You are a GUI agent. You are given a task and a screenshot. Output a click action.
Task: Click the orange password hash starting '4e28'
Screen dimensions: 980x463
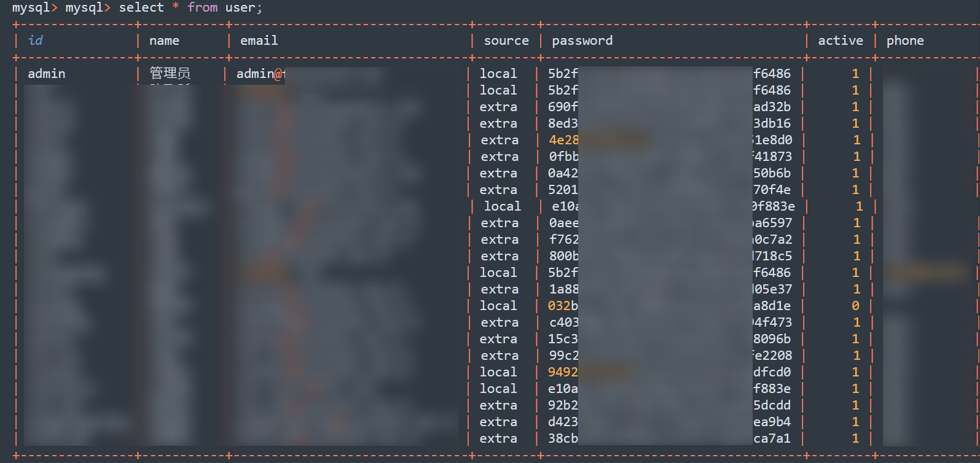click(x=563, y=140)
